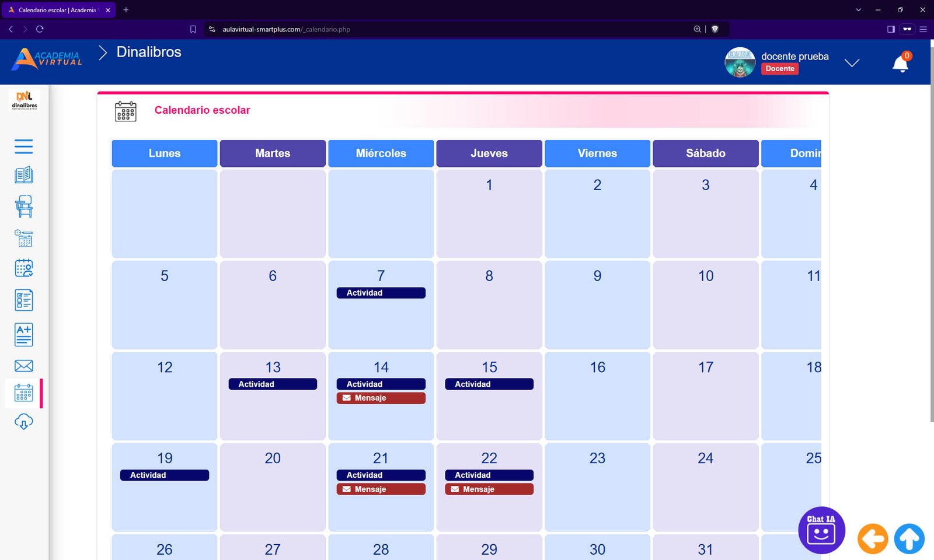The width and height of the screenshot is (934, 560).
Task: Click the cloud download icon in sidebar
Action: [x=23, y=421]
